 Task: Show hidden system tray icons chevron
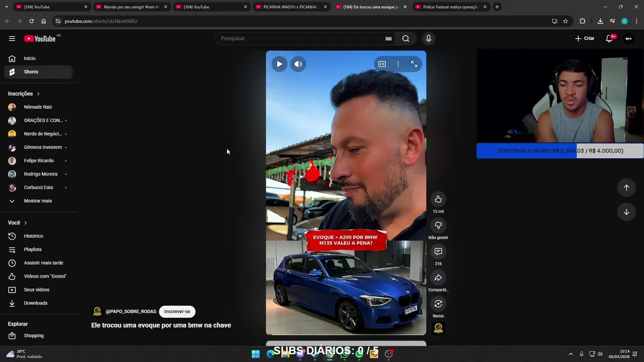(571, 354)
